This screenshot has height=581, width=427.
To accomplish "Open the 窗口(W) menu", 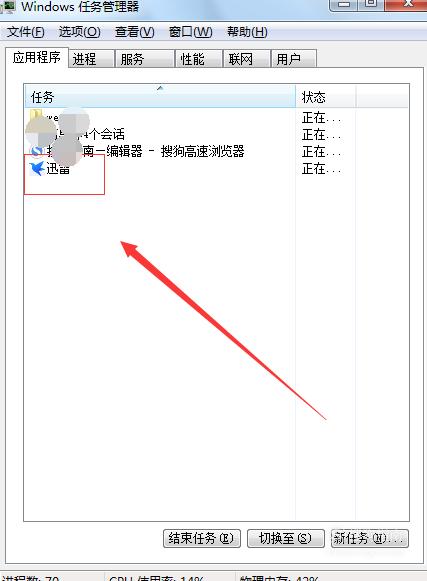I will [x=191, y=32].
